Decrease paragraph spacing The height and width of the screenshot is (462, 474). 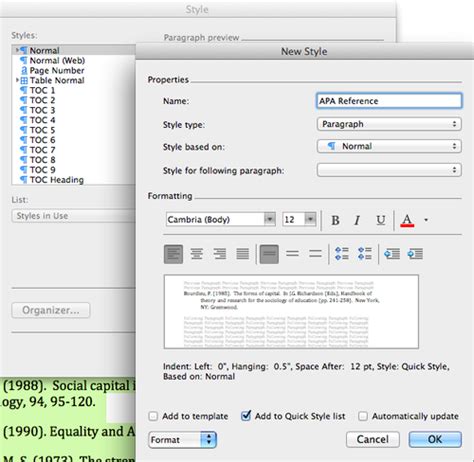tap(365, 254)
